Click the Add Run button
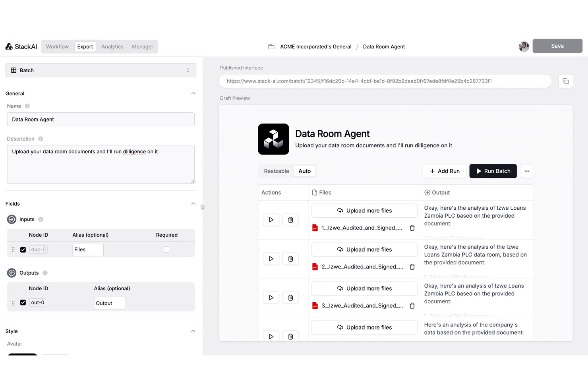This screenshot has width=588, height=392. [445, 171]
